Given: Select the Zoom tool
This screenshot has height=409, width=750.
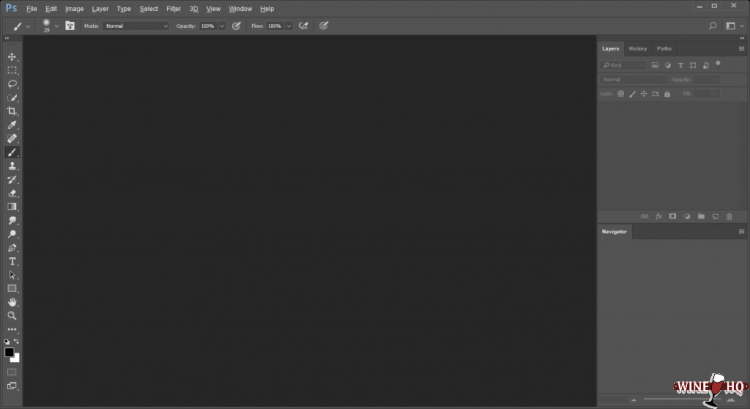Looking at the screenshot, I should coord(12,316).
